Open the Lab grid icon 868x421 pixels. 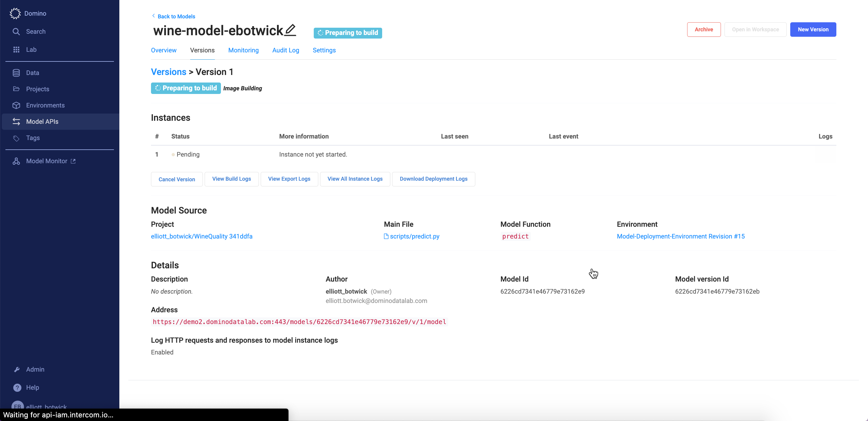16,49
